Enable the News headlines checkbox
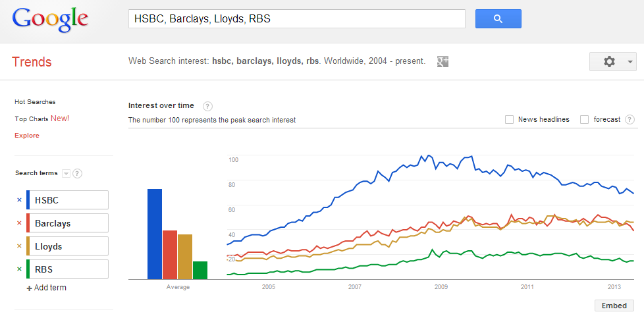The image size is (644, 320). point(509,120)
